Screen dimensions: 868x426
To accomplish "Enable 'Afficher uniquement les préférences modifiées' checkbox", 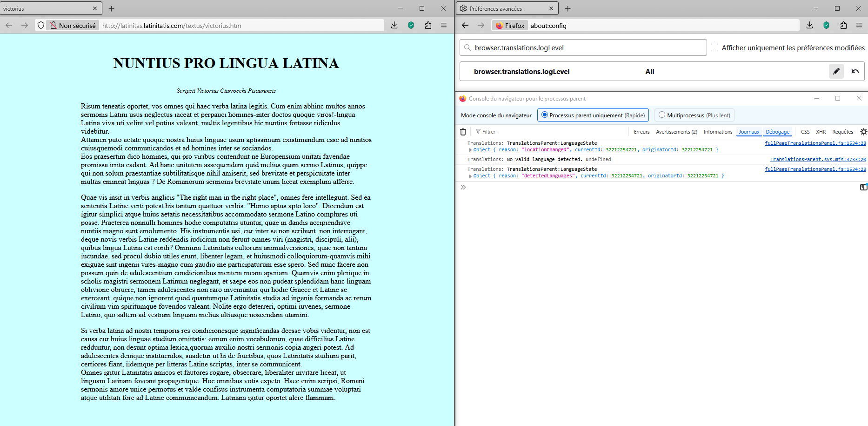I will click(714, 47).
